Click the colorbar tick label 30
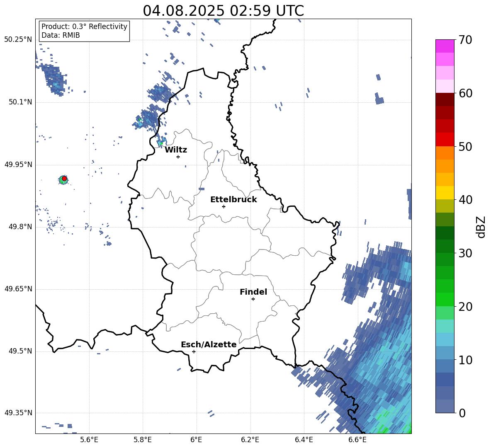This screenshot has height=448, width=491. pyautogui.click(x=465, y=253)
